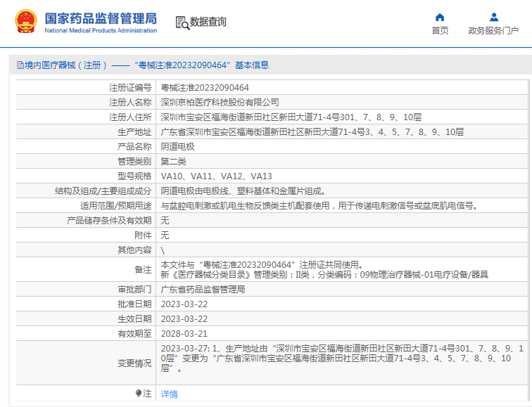Click the national emblem logo
This screenshot has height=407, width=532.
coord(26,21)
